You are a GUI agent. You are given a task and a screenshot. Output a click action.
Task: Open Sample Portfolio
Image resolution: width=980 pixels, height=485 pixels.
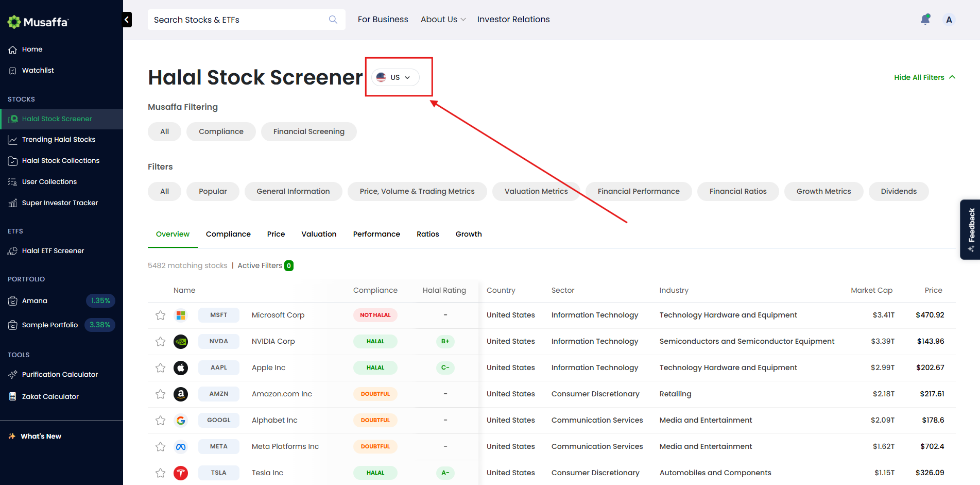(61, 325)
